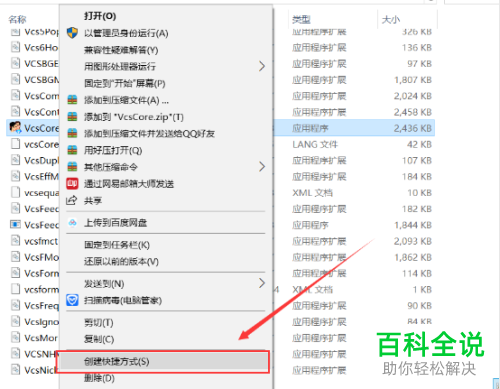Select 删除(D) in context menu
Viewport: 500px width, 389px height.
pyautogui.click(x=99, y=378)
